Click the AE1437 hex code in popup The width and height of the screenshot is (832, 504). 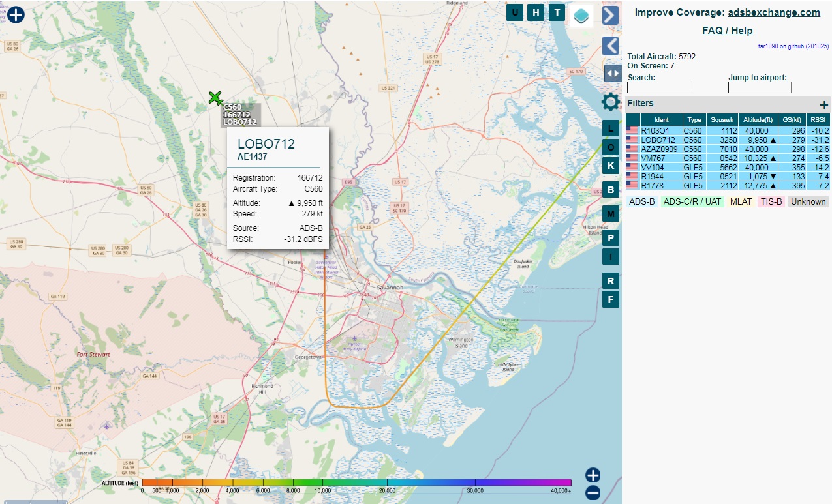click(x=252, y=157)
